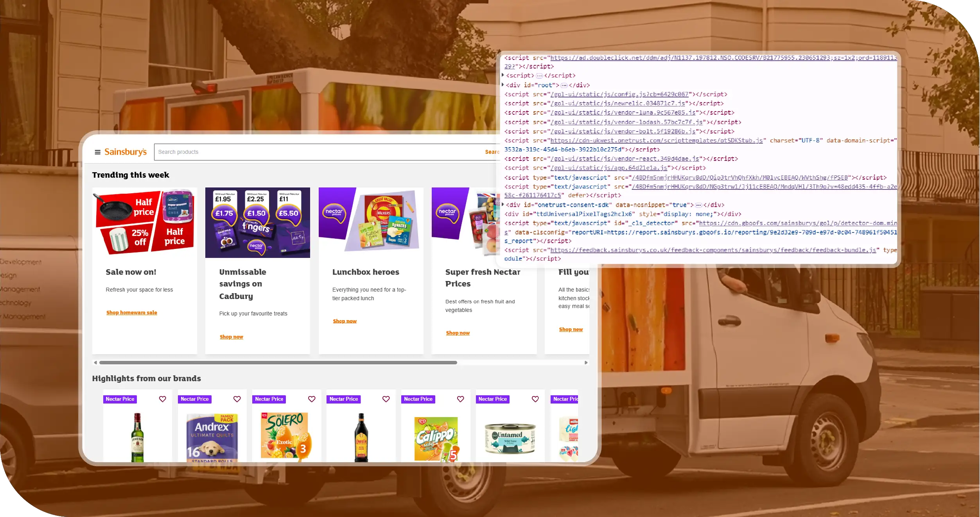Click Nectar Price badge on Jameson whiskey

[120, 399]
